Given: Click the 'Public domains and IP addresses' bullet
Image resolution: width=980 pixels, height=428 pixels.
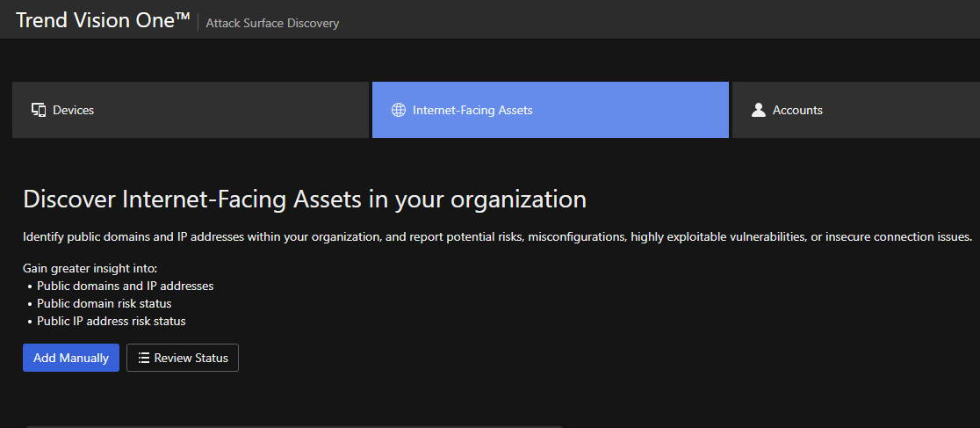Looking at the screenshot, I should pos(125,286).
